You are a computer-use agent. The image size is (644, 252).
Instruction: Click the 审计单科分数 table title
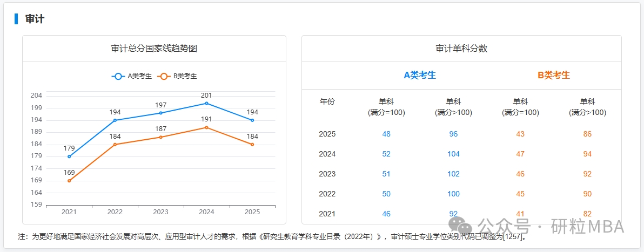coord(461,49)
